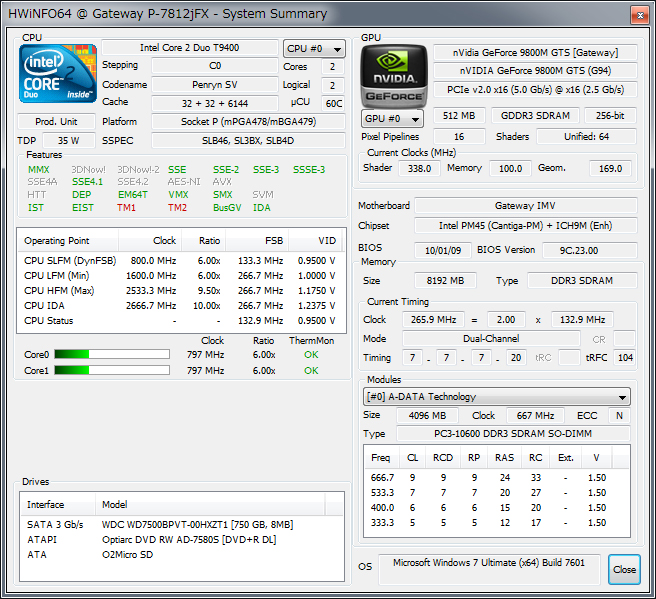The image size is (656, 599).
Task: Click the 512 MB video memory field
Action: click(x=459, y=115)
